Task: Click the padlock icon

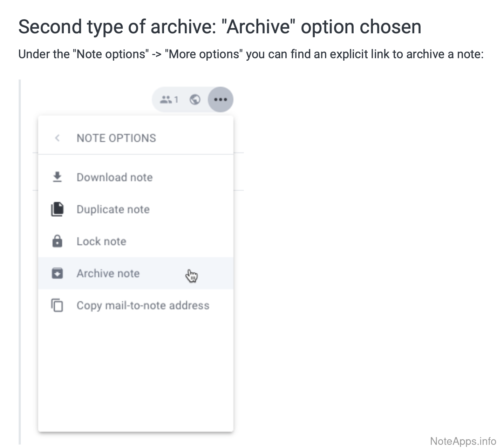Action: [57, 241]
